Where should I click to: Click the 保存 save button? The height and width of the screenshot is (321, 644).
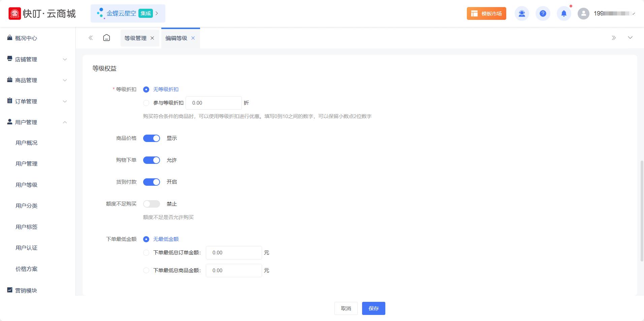click(x=374, y=308)
